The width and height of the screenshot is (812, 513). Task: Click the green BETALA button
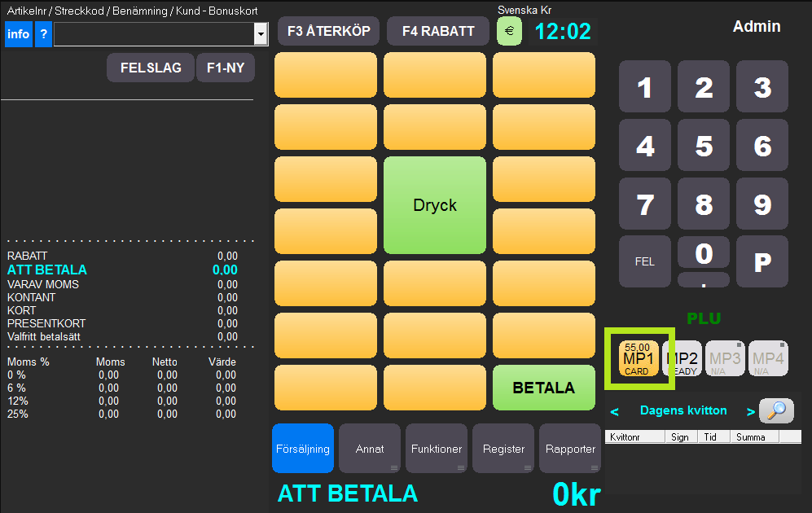(x=543, y=388)
